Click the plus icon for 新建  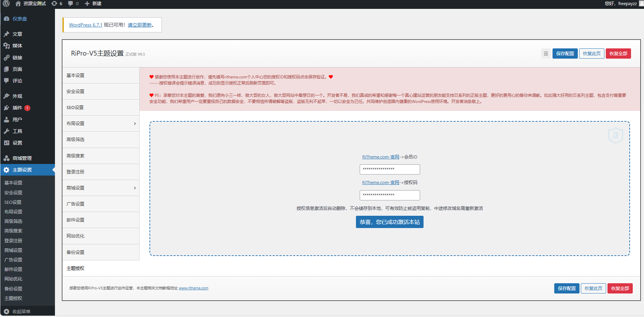[x=87, y=3]
